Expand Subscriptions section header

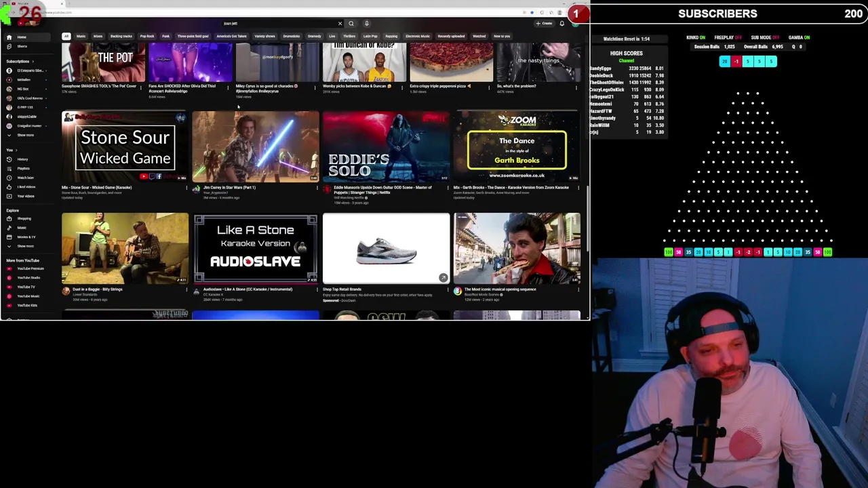[19, 62]
